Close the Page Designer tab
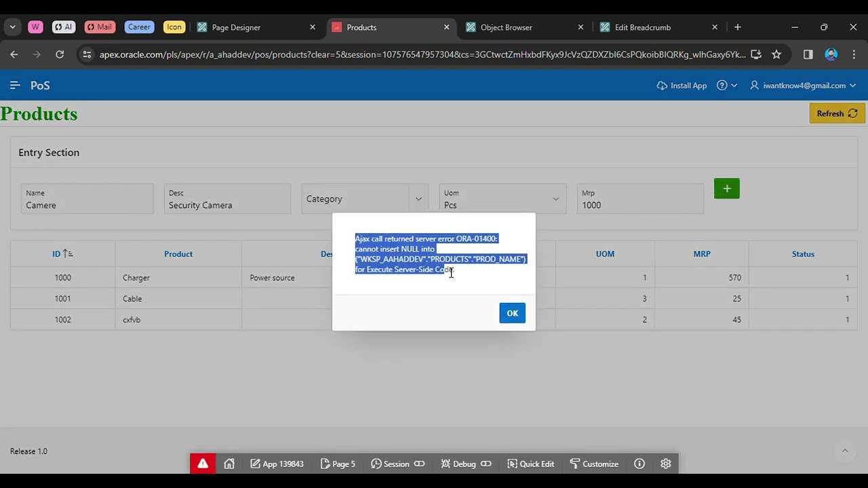 [313, 27]
